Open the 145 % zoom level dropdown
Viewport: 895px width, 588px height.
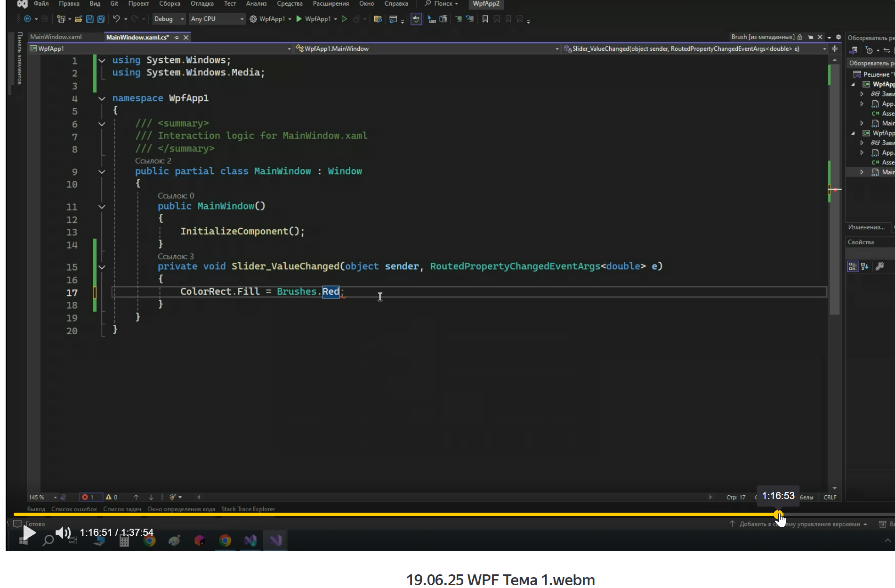pos(42,497)
